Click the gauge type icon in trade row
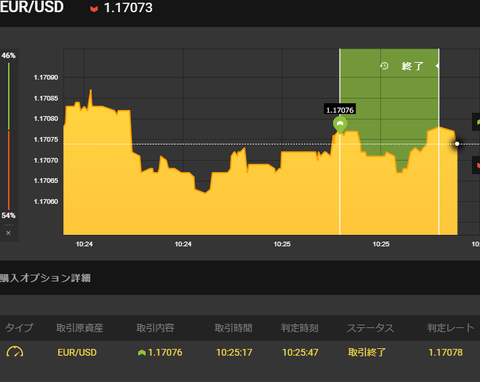This screenshot has width=480, height=382. click(15, 352)
